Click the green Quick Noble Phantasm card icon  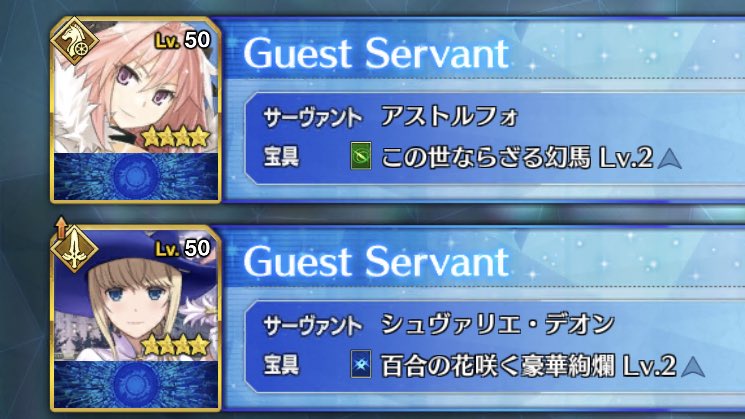coord(361,155)
